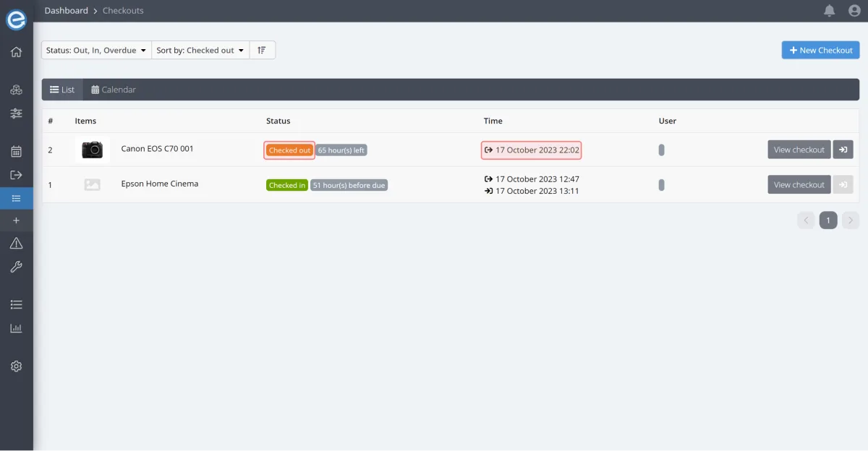Image resolution: width=868 pixels, height=451 pixels.
Task: Select the List view tab
Action: click(x=62, y=90)
